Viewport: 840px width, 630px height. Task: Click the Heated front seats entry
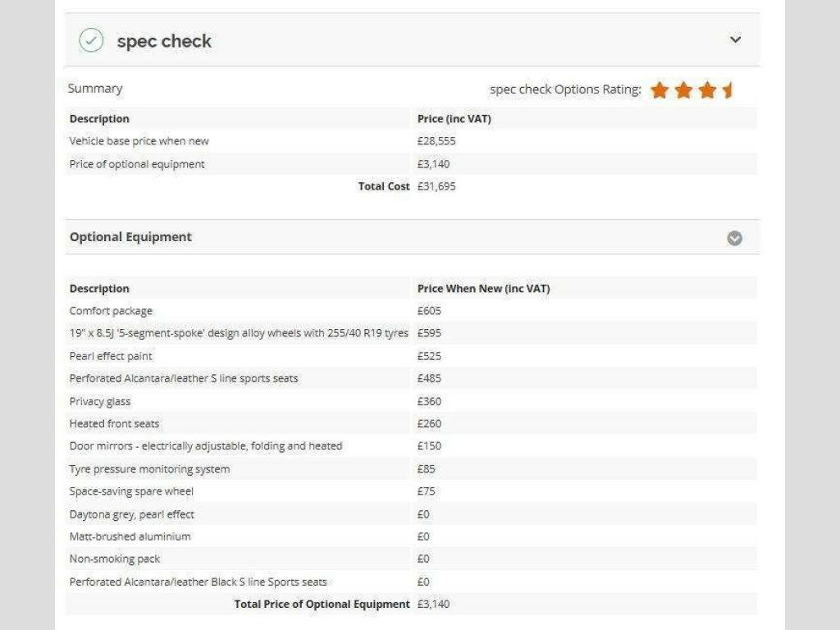114,424
